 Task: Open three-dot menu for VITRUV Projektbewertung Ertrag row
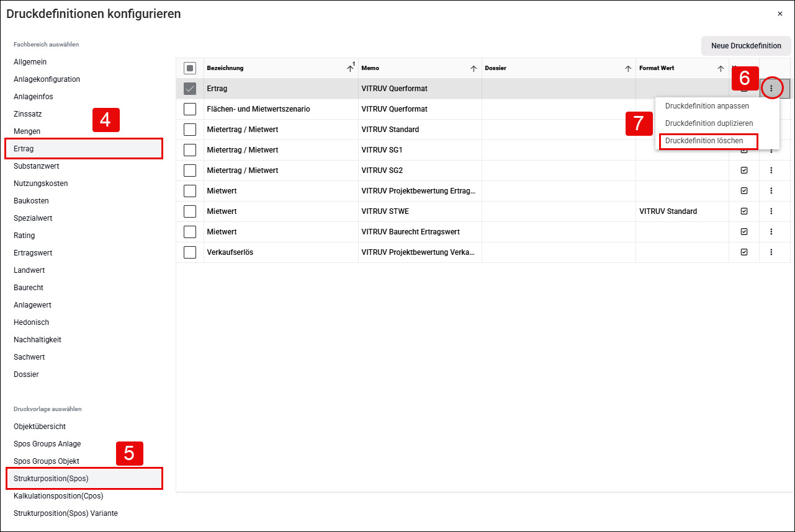click(771, 191)
